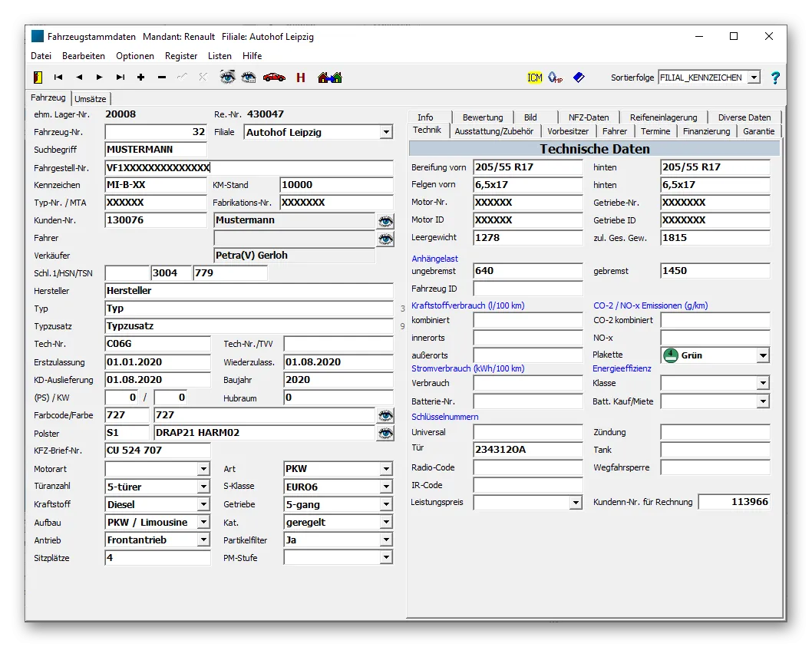Click the red car toolbar icon
The height and width of the screenshot is (647, 812).
274,78
